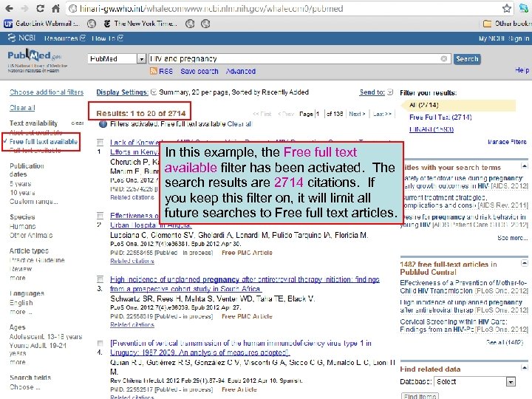
Task: Click the RSS feed icon
Action: [x=154, y=71]
